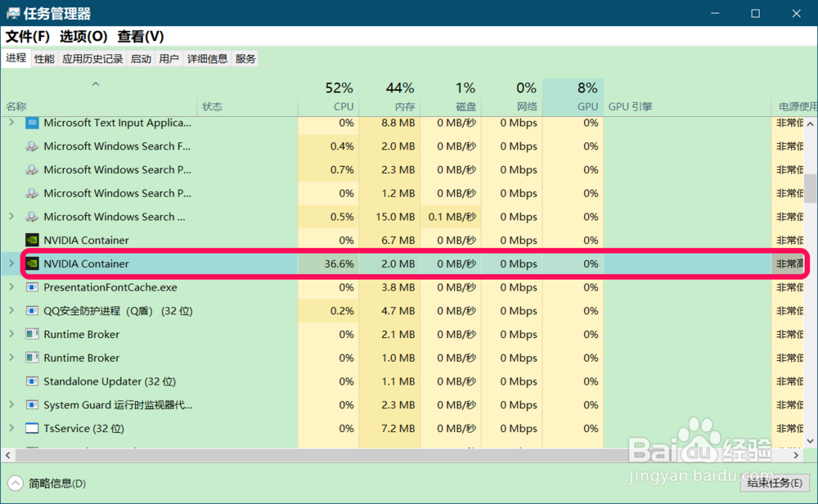Screen dimensions: 818x504
Task: Open the 文件(F) menu
Action: pos(28,37)
